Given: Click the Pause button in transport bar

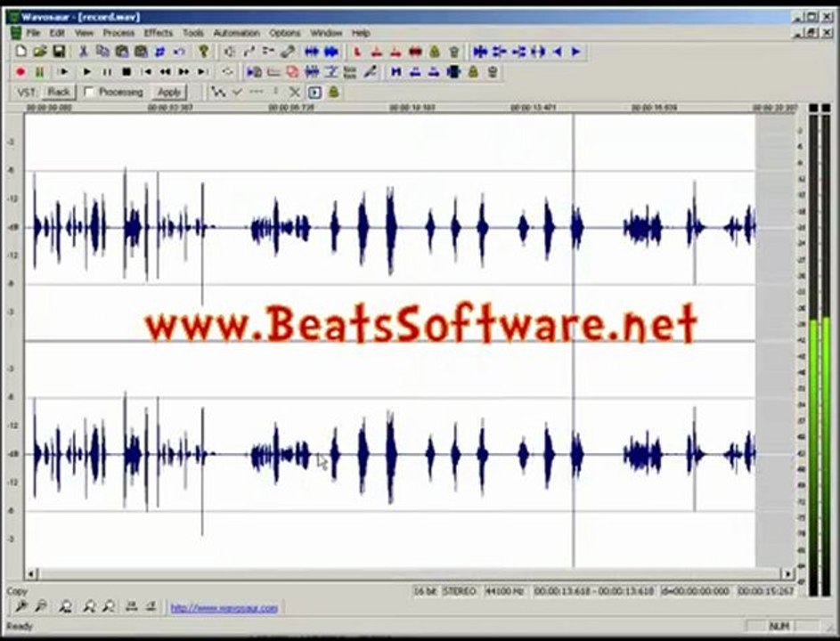Looking at the screenshot, I should click(x=107, y=72).
